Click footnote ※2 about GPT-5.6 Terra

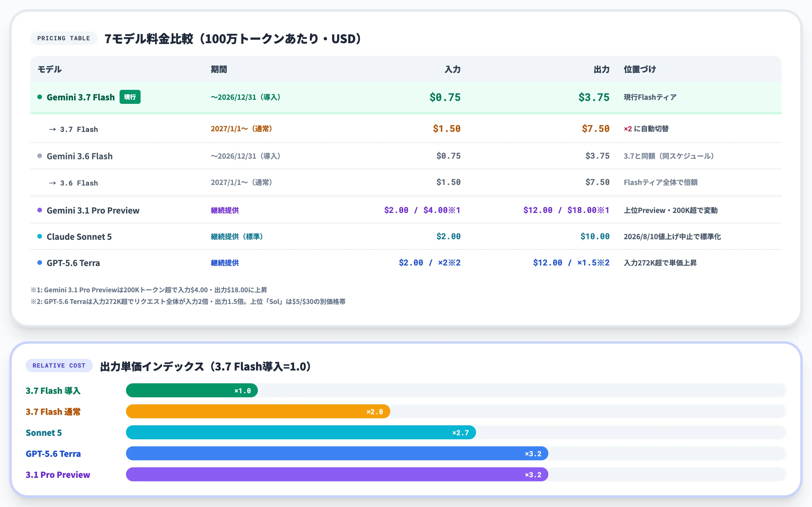tap(188, 301)
